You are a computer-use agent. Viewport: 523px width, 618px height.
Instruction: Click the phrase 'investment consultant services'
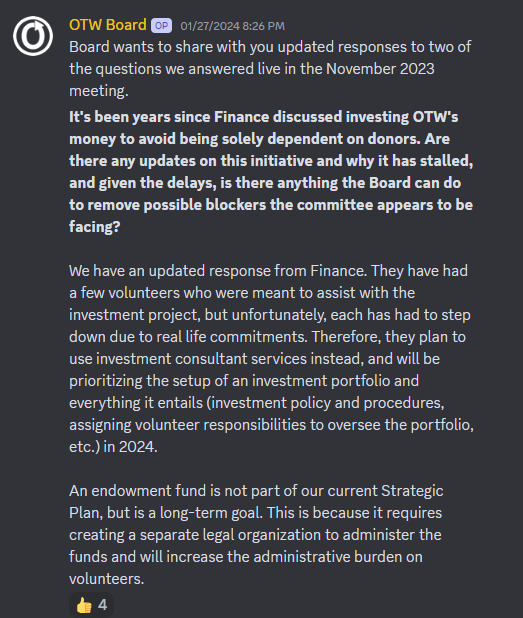(x=201, y=359)
